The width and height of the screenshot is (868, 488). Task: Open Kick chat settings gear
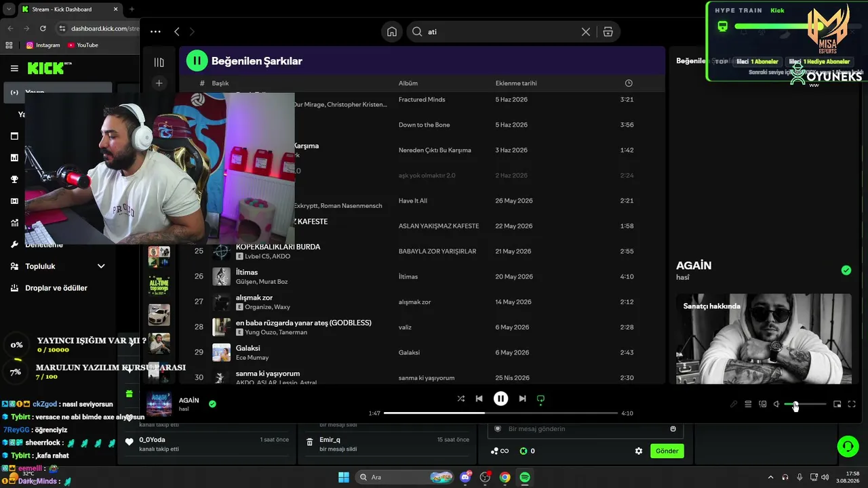click(x=638, y=451)
